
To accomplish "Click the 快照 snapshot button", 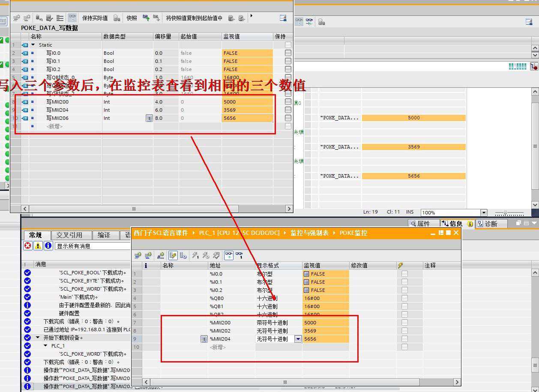I will 132,18.
